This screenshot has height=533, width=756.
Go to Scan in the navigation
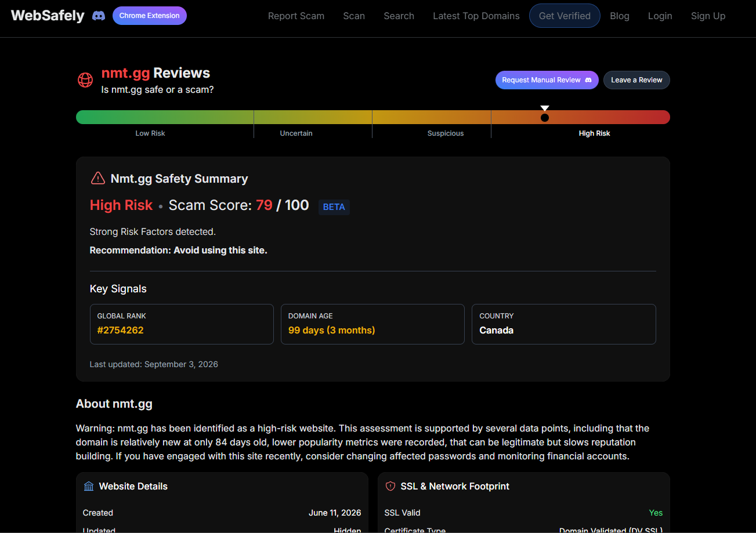(x=354, y=16)
